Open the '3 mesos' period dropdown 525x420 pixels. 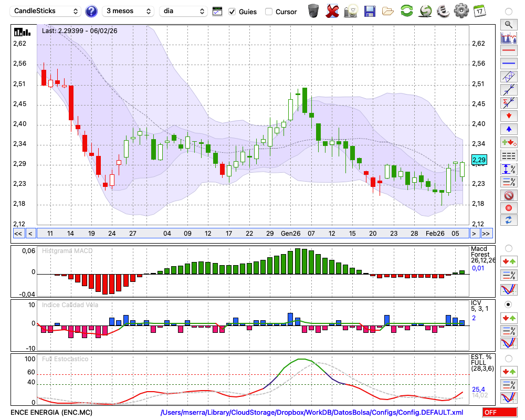tap(128, 11)
